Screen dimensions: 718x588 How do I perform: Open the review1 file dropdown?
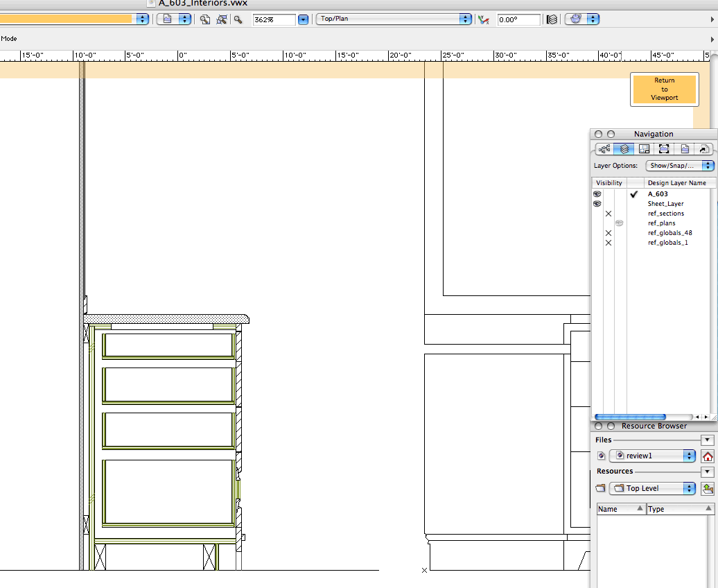653,456
